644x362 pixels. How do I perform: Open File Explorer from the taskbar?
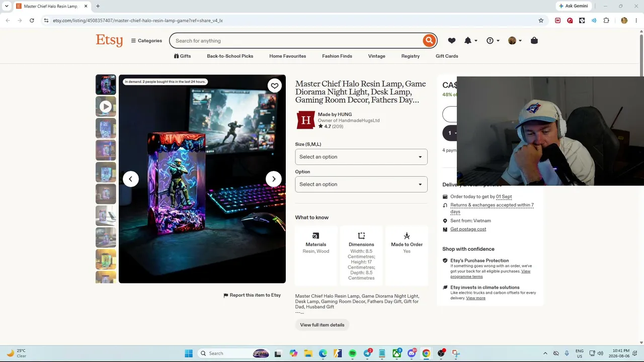point(307,353)
